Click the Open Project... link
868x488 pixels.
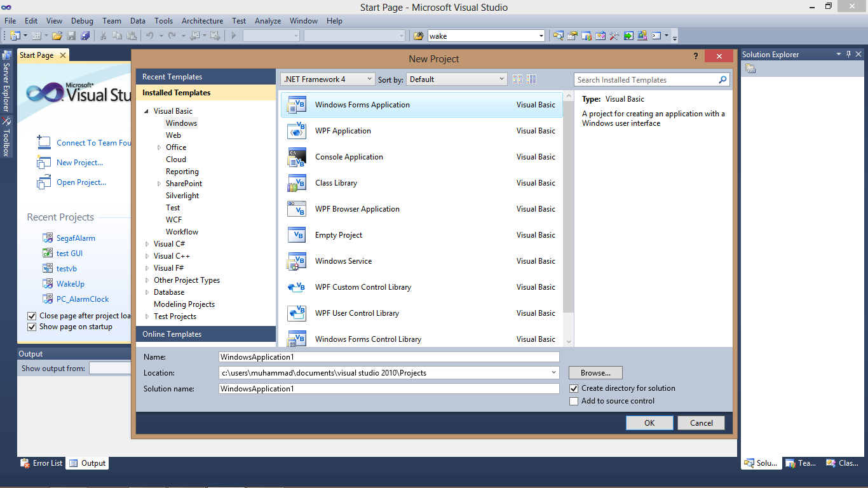coord(81,182)
